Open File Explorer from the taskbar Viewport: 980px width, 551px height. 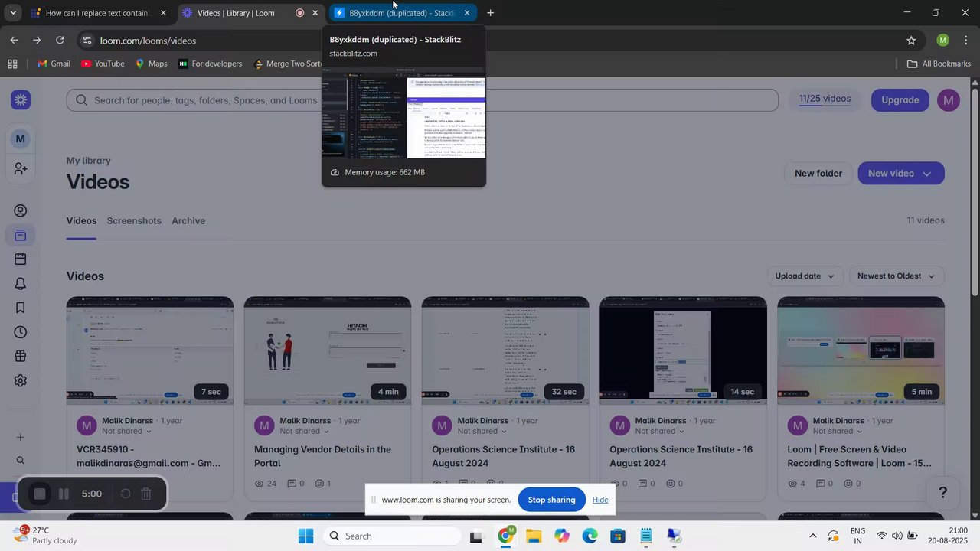pyautogui.click(x=534, y=536)
